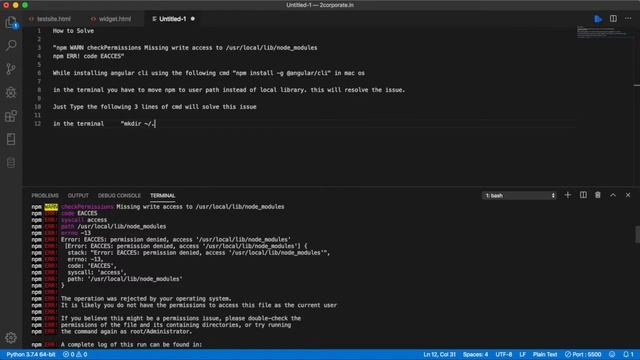This screenshot has width=640, height=360.
Task: Split the terminal panel
Action: click(x=583, y=195)
